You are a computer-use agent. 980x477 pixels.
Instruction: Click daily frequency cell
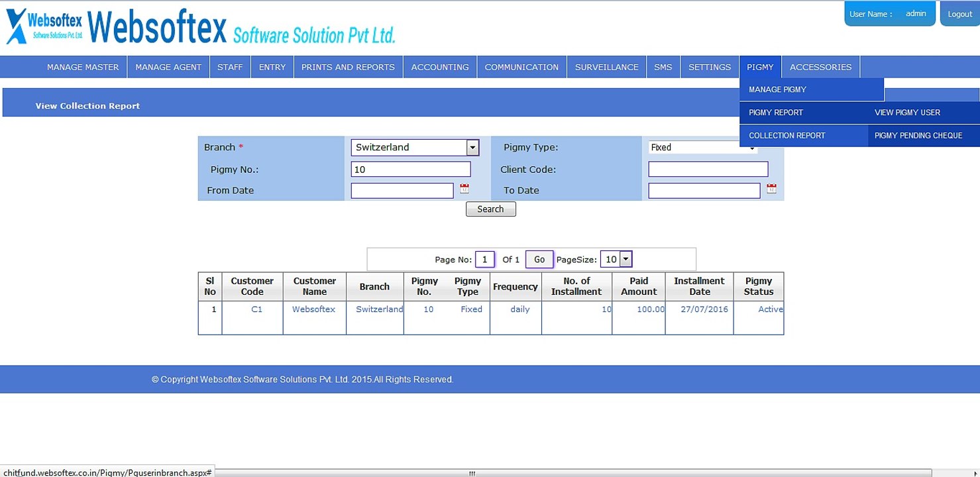coord(520,309)
